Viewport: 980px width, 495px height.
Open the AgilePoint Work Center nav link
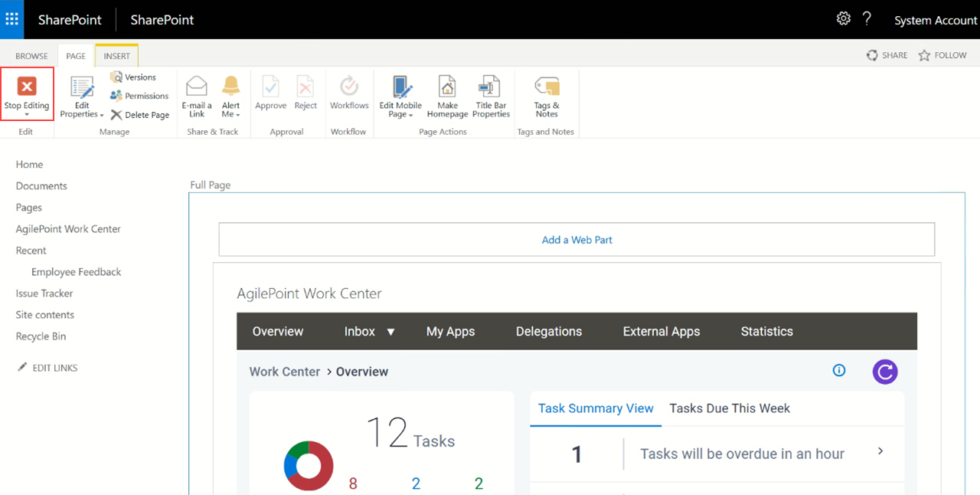68,229
